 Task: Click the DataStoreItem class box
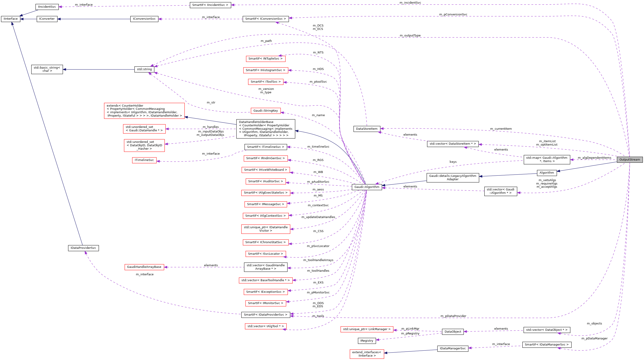[367, 129]
